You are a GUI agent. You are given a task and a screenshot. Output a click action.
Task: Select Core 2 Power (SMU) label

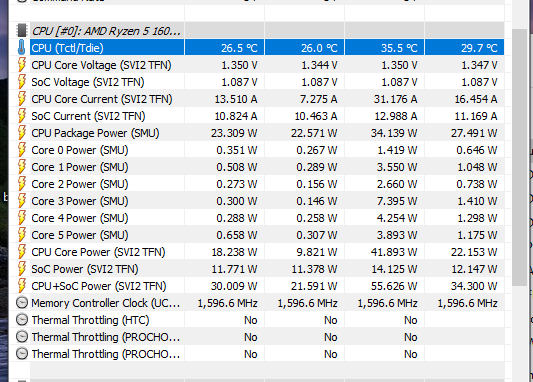80,184
